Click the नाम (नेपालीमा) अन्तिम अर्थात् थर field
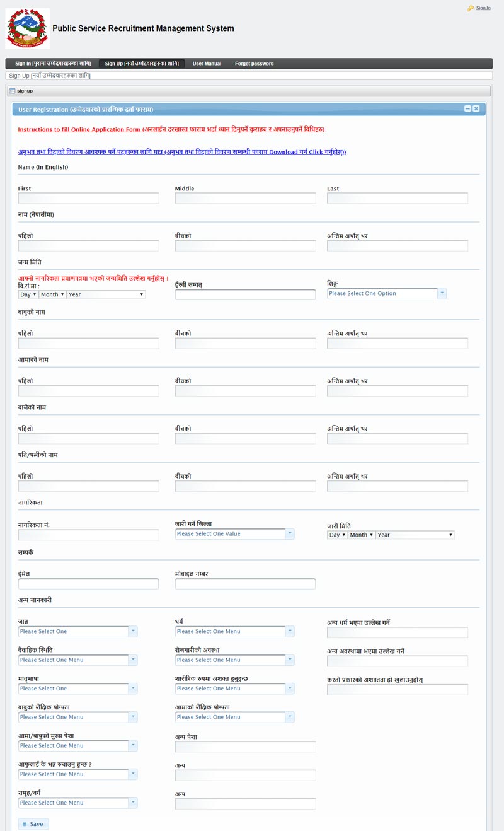 click(x=398, y=245)
